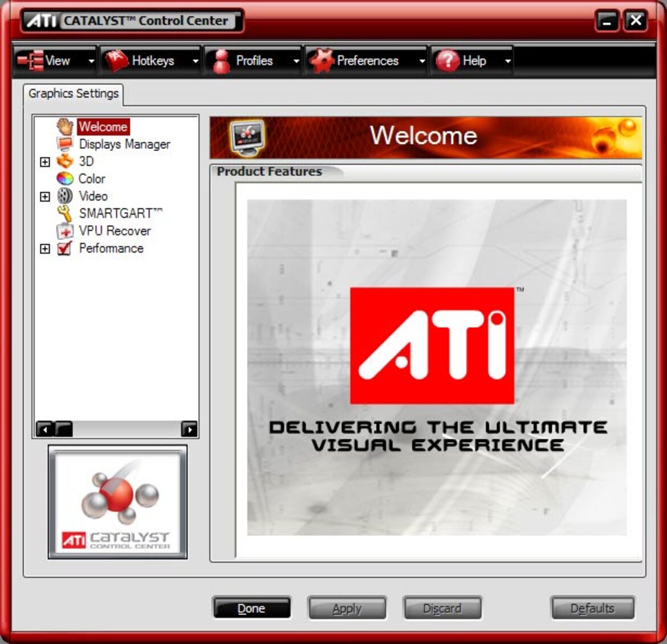Select Color in the settings tree
The image size is (667, 644).
point(92,178)
